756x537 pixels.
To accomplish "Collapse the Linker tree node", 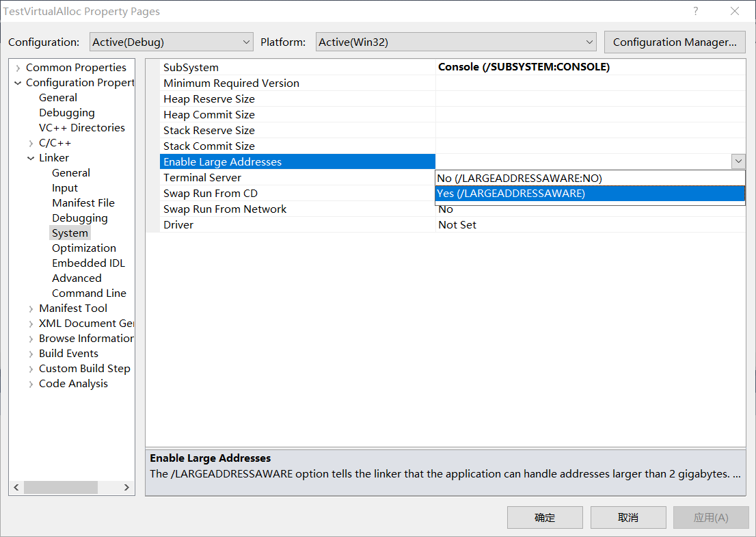I will click(x=29, y=157).
